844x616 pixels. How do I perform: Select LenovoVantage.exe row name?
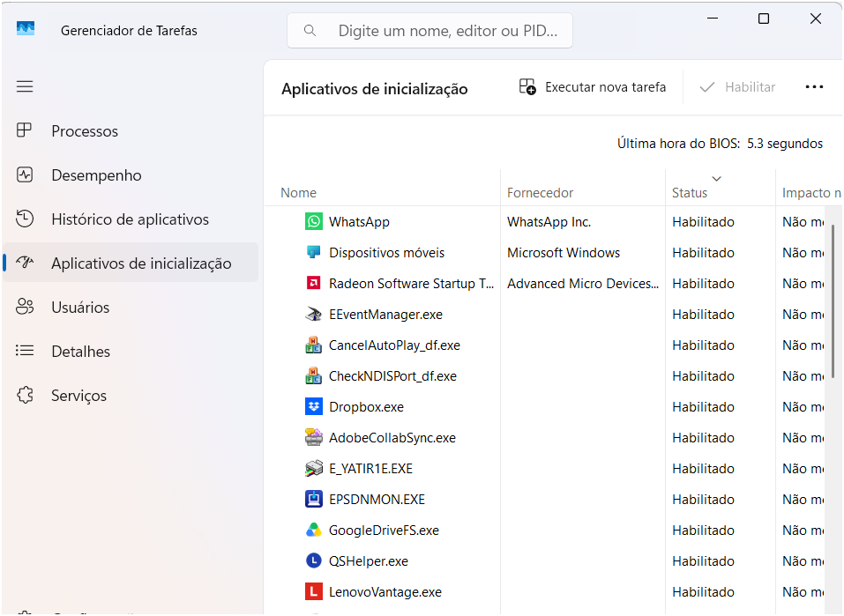tap(385, 592)
